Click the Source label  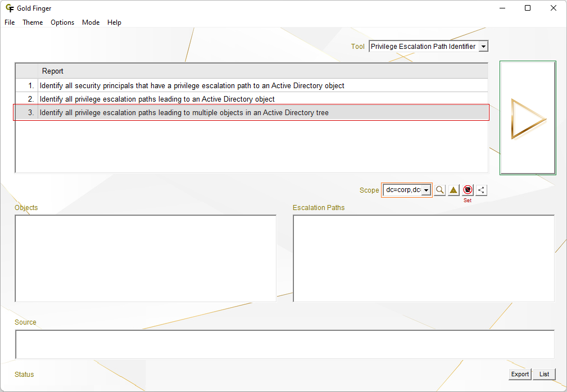pos(25,322)
